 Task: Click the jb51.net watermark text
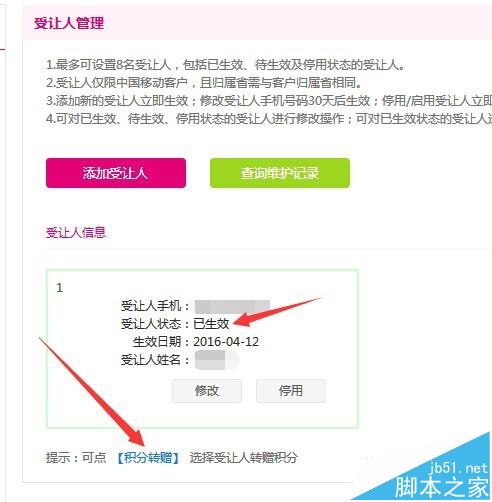(x=458, y=468)
